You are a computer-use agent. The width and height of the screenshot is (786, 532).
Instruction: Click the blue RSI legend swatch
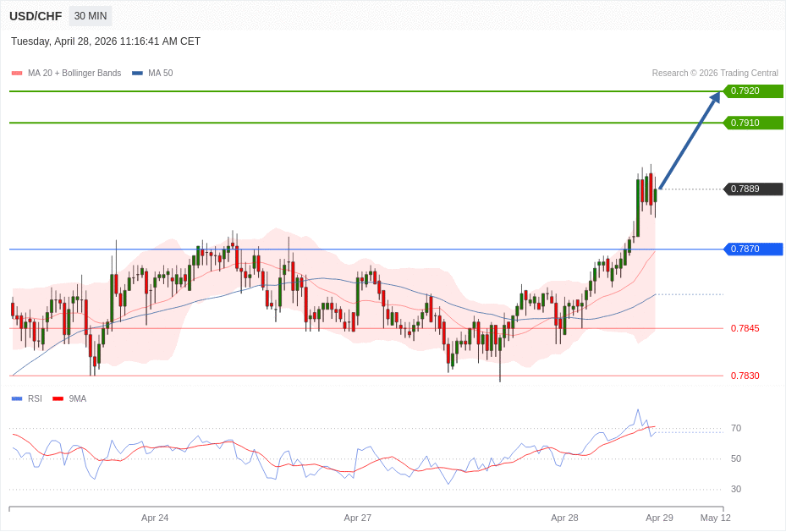click(17, 398)
